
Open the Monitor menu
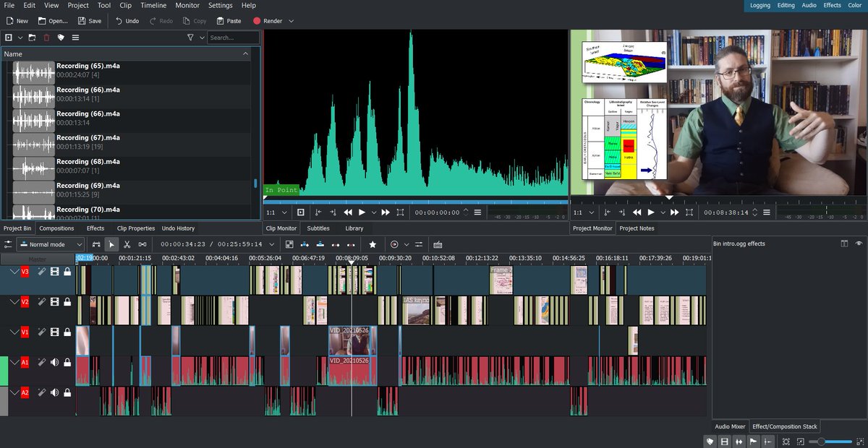187,5
